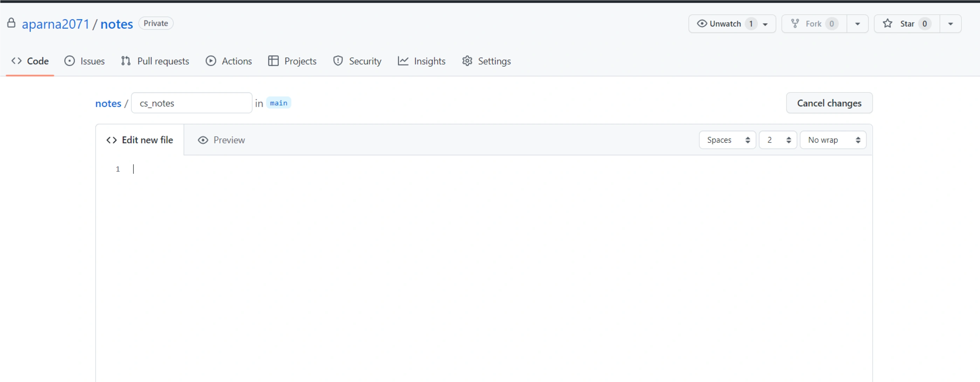The image size is (980, 382).
Task: Open No wrap mode dropdown
Action: 833,140
